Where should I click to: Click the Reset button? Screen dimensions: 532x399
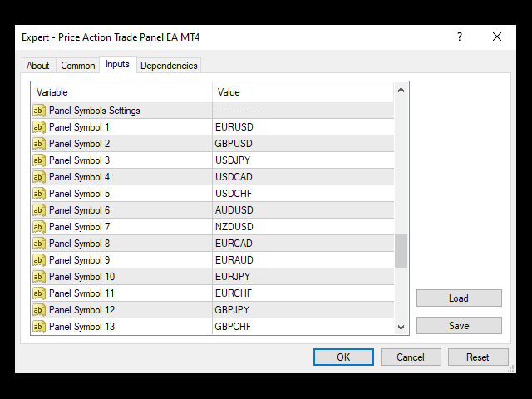tap(478, 357)
